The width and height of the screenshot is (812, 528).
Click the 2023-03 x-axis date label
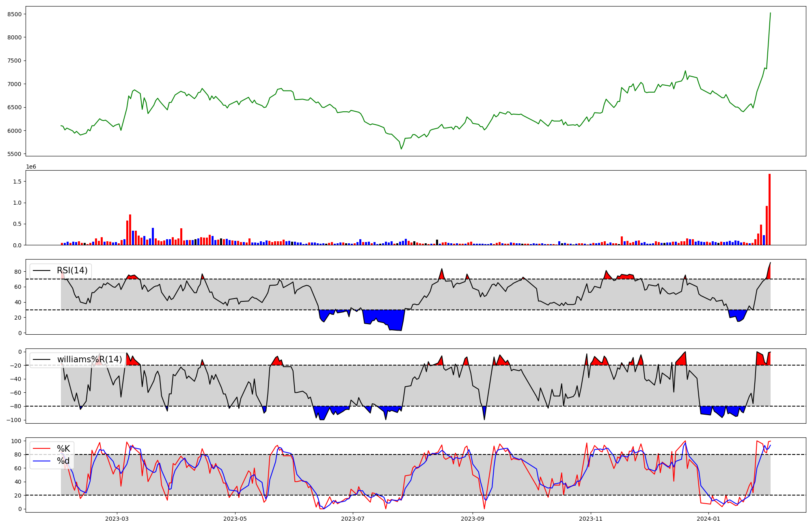coord(117,519)
